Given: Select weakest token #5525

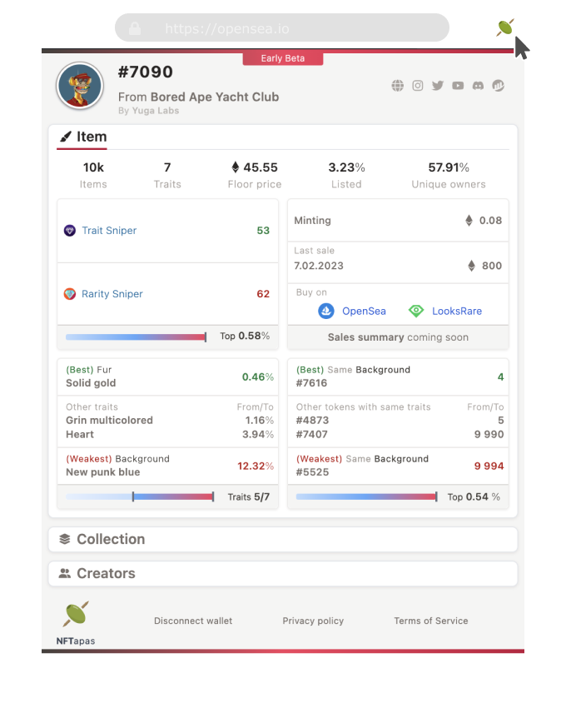Looking at the screenshot, I should (x=312, y=472).
